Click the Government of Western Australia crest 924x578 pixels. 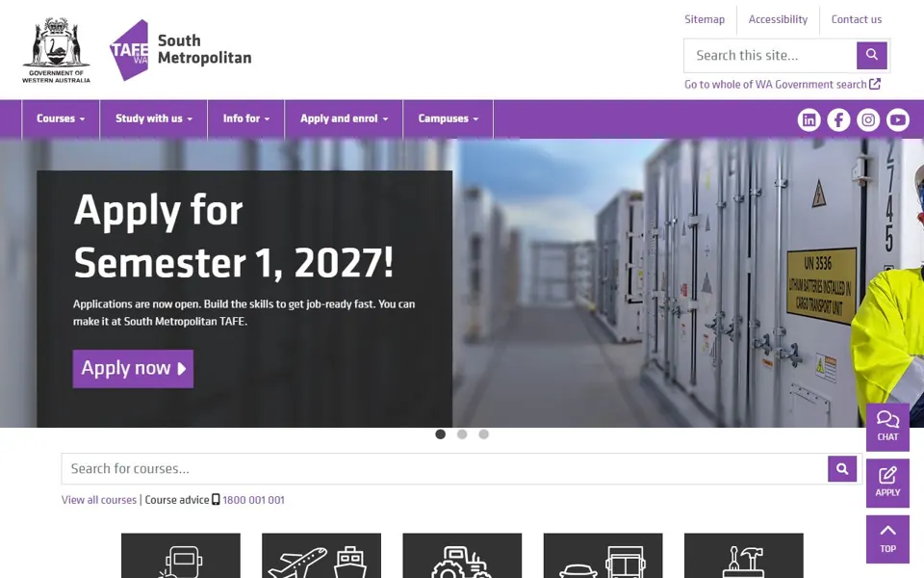56,50
